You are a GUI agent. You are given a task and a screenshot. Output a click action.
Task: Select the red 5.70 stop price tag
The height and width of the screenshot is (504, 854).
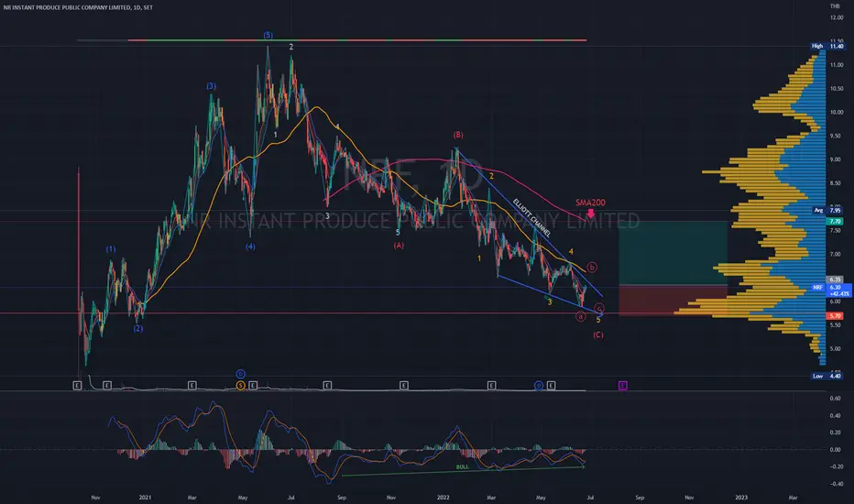[x=835, y=316]
